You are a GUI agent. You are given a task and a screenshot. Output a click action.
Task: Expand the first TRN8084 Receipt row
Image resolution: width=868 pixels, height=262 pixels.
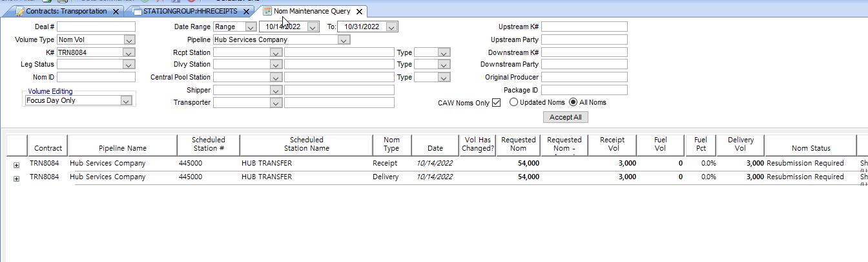pos(16,165)
